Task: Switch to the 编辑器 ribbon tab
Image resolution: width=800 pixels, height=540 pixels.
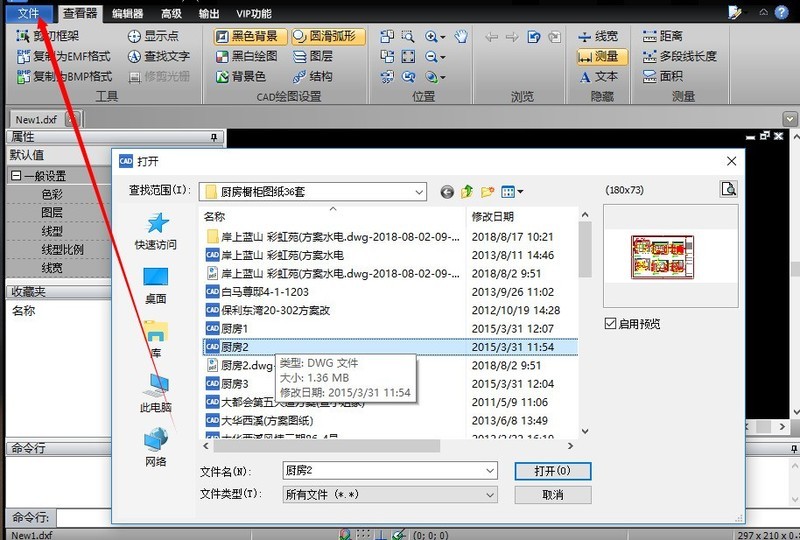Action: 127,13
